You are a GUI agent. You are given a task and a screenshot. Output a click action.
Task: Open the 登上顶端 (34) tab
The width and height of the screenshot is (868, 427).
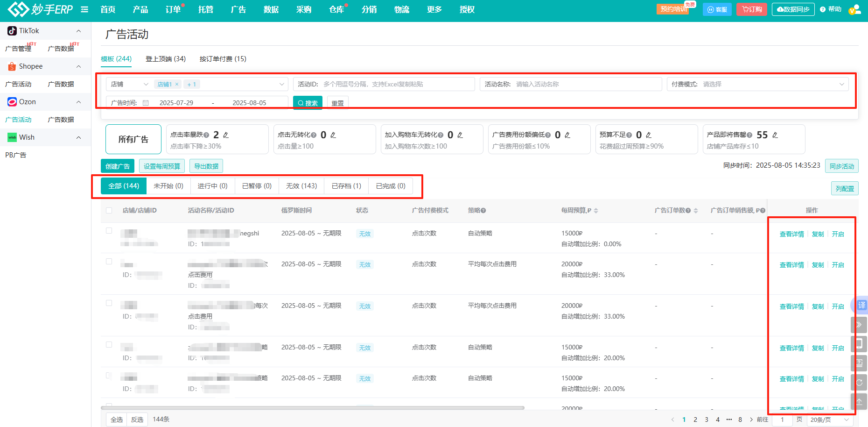(166, 59)
